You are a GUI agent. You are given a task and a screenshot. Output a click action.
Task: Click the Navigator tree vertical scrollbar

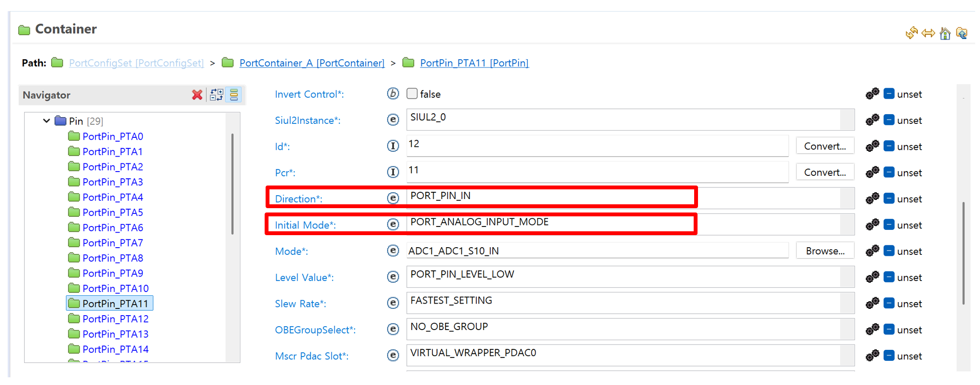point(232,183)
